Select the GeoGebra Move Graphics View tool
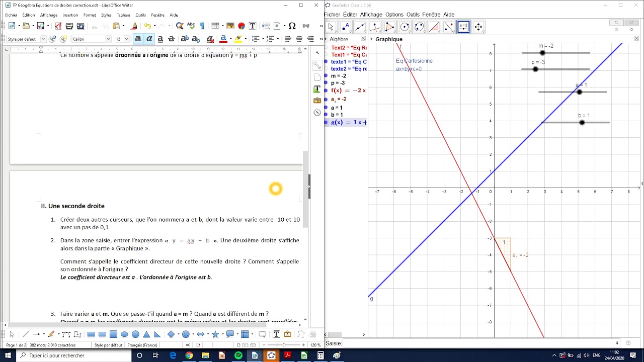Image resolution: width=644 pixels, height=362 pixels. click(x=478, y=27)
